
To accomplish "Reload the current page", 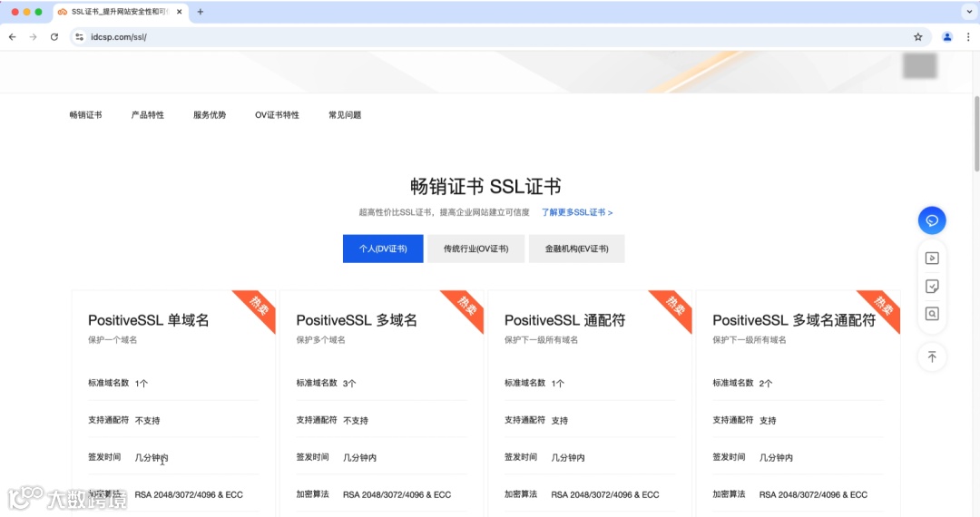I will (x=54, y=37).
